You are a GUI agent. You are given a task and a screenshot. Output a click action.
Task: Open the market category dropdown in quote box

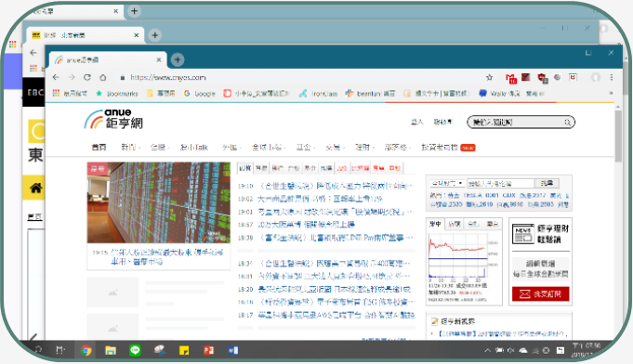pos(447,183)
